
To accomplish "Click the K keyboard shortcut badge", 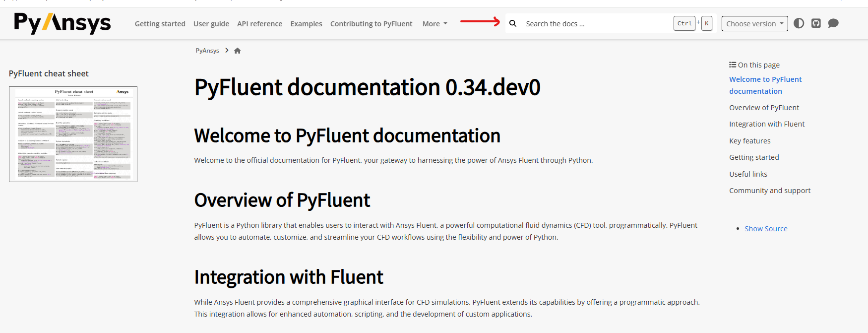I will click(707, 23).
